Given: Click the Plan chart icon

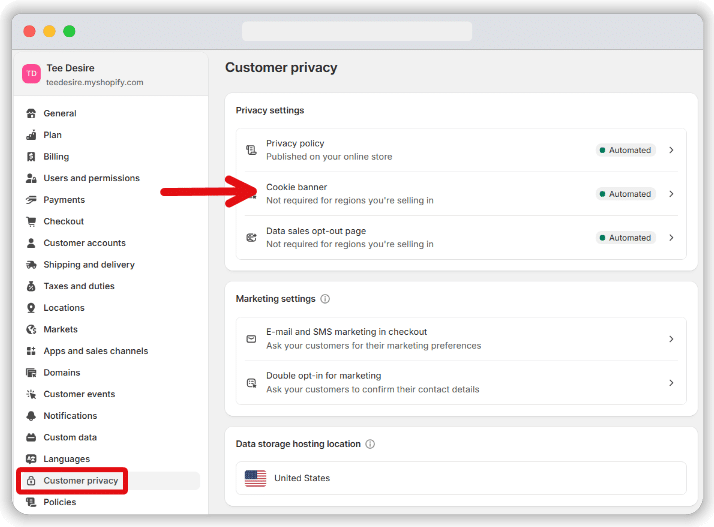Looking at the screenshot, I should tap(31, 135).
